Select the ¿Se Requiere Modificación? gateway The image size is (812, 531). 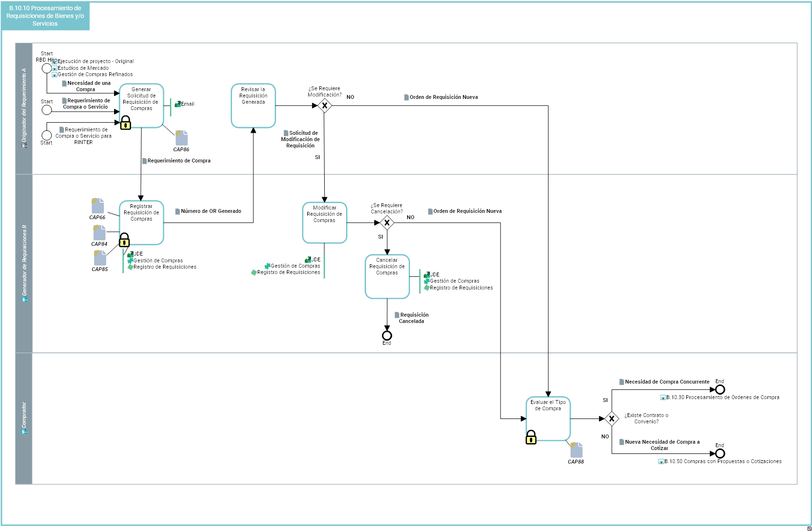325,105
